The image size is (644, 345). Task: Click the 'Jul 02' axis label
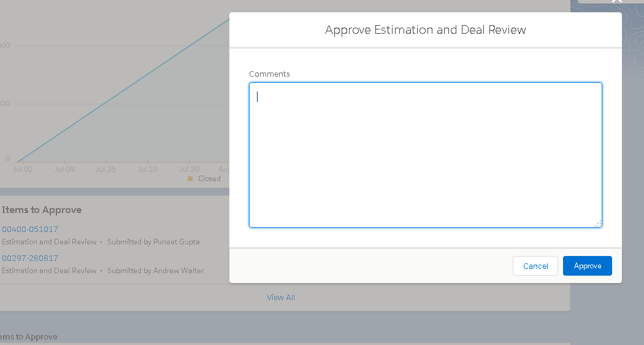point(23,169)
